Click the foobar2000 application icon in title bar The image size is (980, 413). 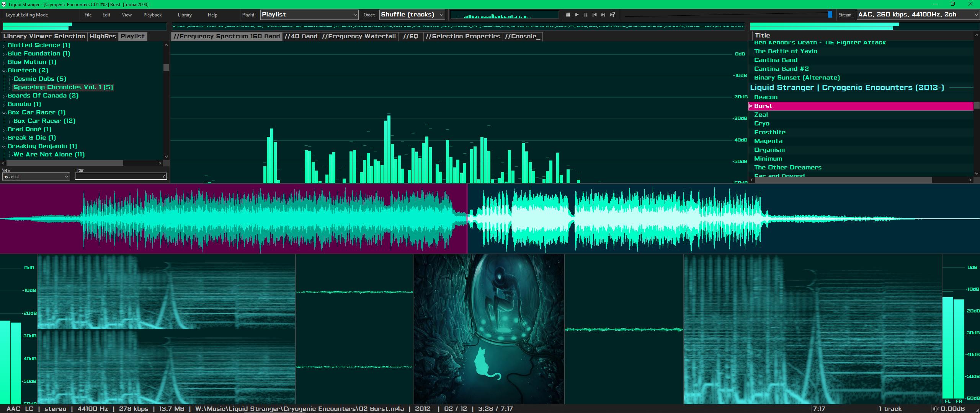[x=4, y=4]
